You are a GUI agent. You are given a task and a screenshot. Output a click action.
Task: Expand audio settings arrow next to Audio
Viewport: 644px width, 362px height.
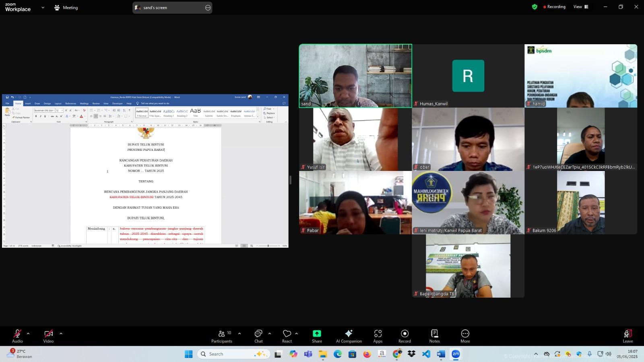pos(28,333)
